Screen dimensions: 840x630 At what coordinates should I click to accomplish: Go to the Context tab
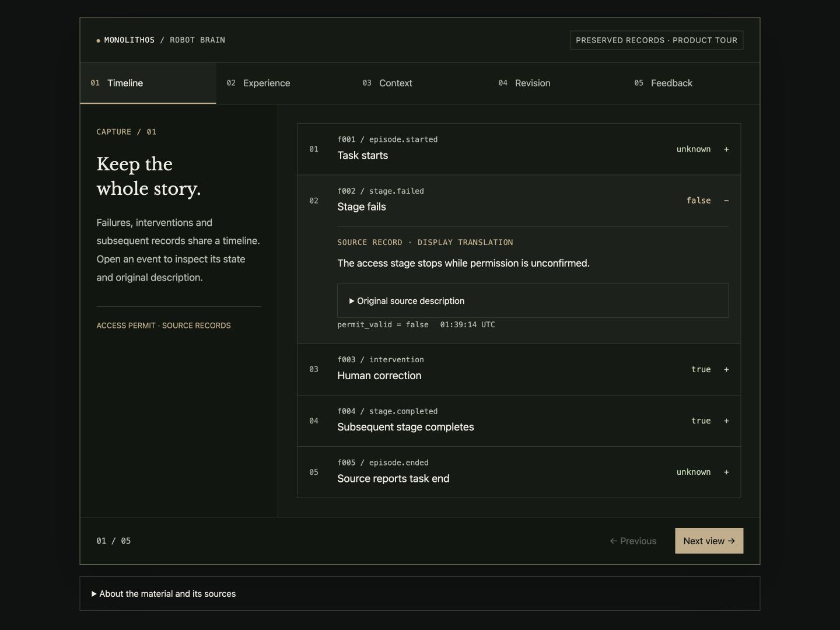419,83
